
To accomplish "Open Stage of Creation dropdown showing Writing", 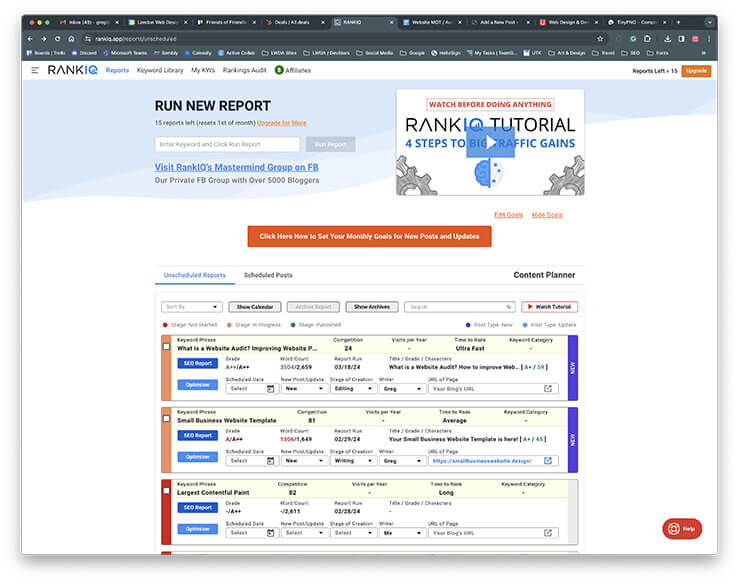I will pyautogui.click(x=353, y=461).
